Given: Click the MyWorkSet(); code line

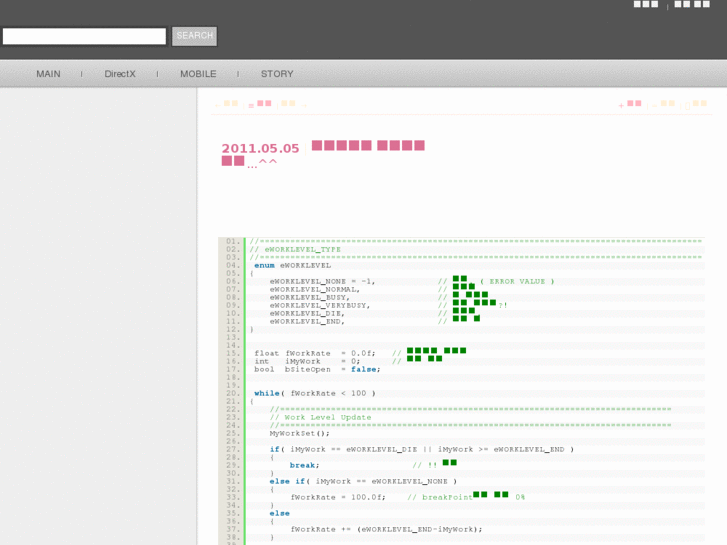Looking at the screenshot, I should (299, 433).
